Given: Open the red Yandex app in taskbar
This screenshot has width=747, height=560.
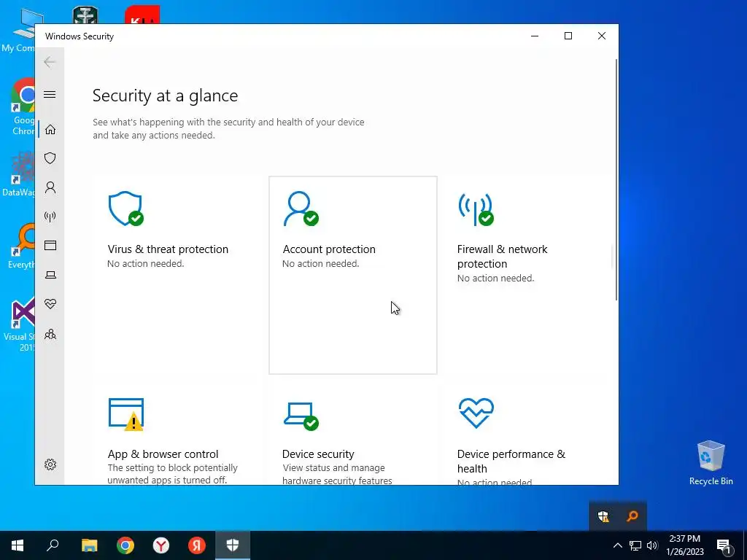Looking at the screenshot, I should (x=196, y=545).
